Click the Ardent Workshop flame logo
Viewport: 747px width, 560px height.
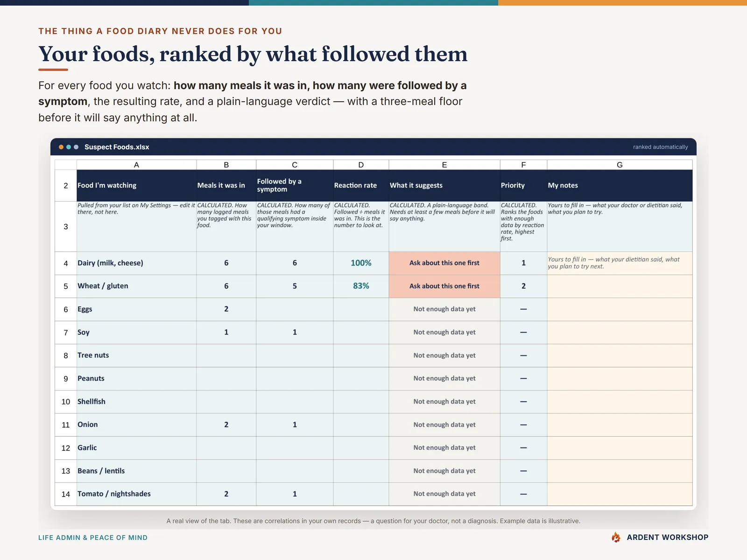coord(616,537)
